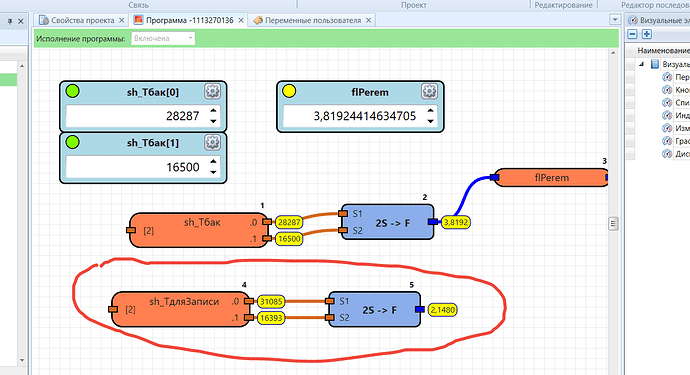
Task: Select the sh_ТдляЗаписи block
Action: tap(180, 309)
